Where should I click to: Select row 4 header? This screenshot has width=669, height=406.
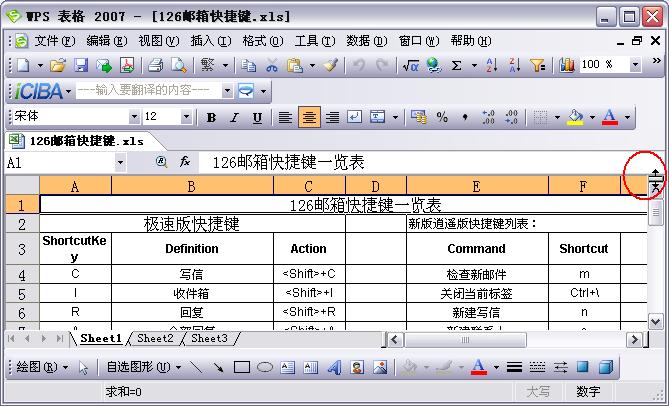[22, 274]
